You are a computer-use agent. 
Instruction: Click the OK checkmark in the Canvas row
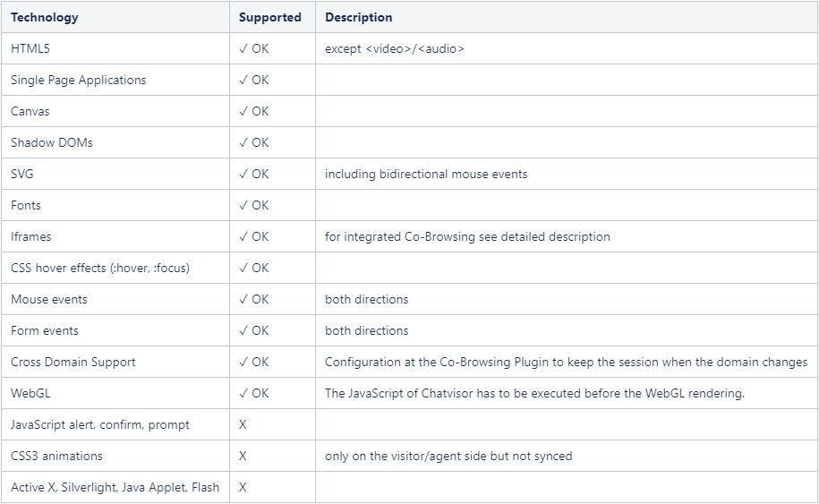tap(254, 111)
